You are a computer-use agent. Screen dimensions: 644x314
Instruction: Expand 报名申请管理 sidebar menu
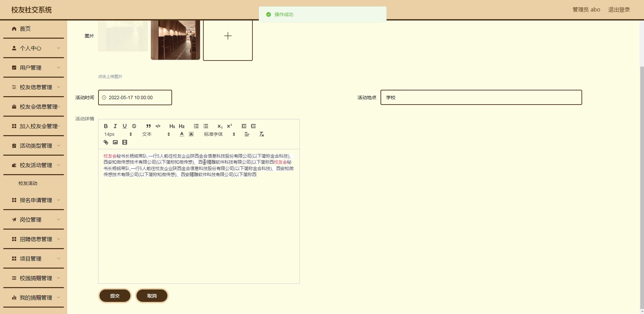point(34,200)
